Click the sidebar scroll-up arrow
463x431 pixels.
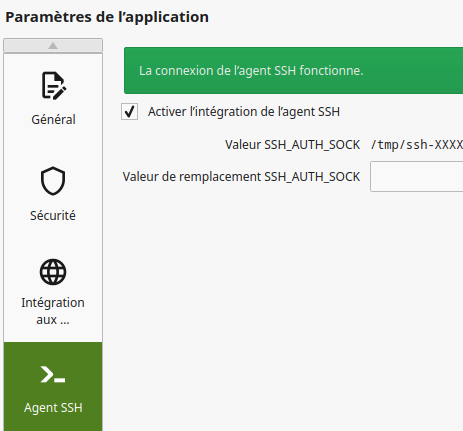[x=53, y=46]
